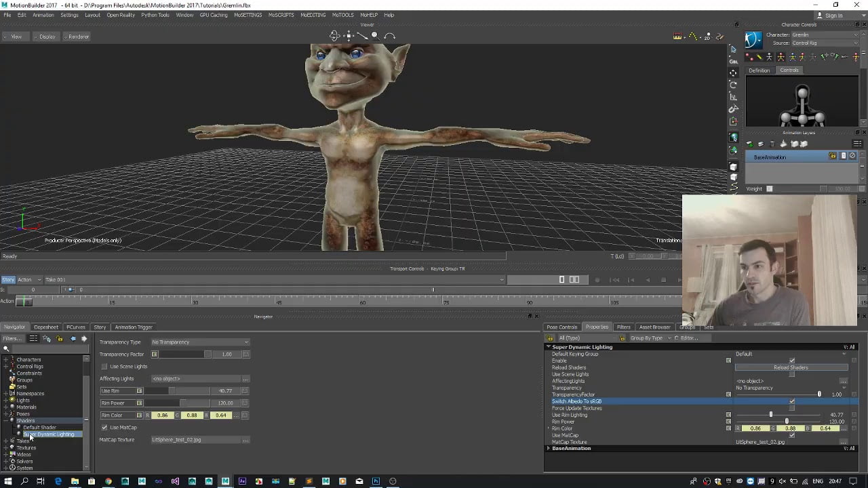Open the Group By Type dropdown
This screenshot has height=488, width=868.
click(x=650, y=338)
